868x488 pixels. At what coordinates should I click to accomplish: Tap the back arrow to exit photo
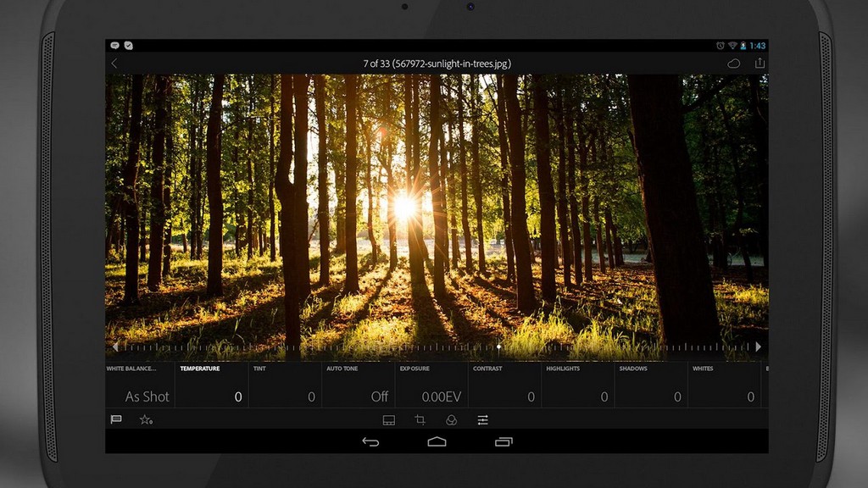tap(114, 63)
